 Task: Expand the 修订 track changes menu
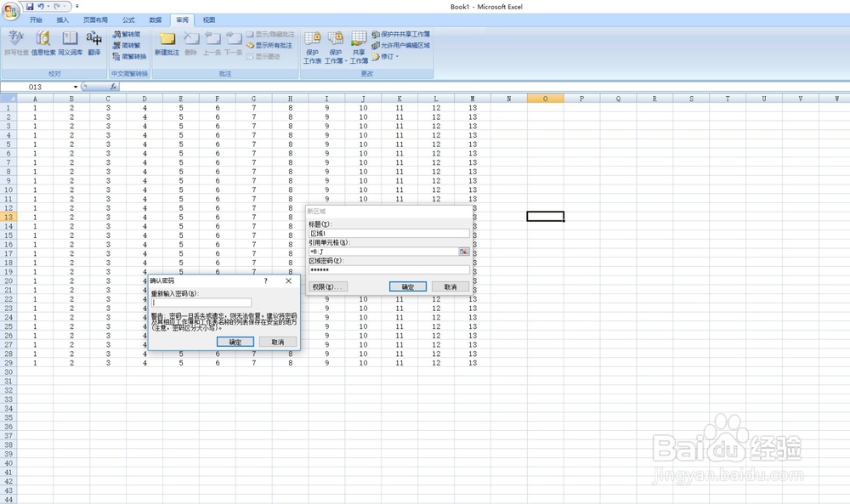pyautogui.click(x=385, y=56)
